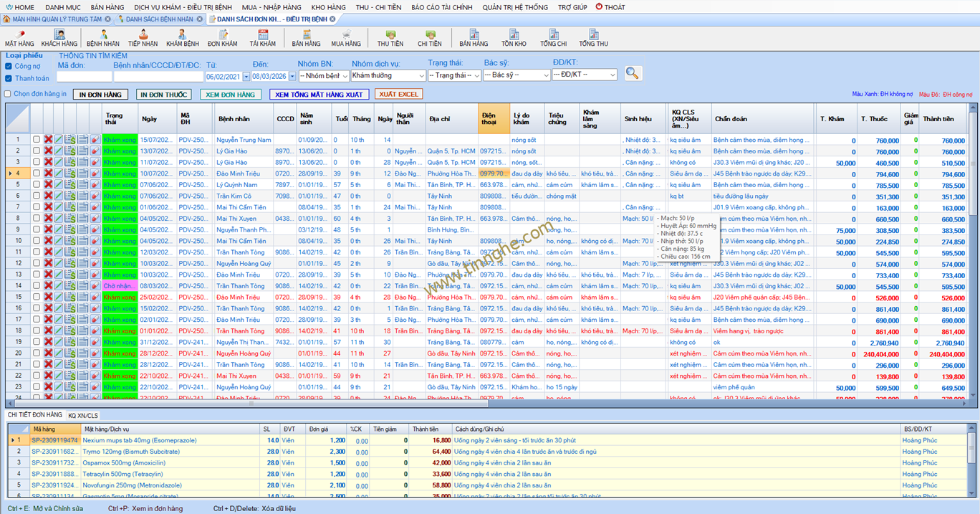Delete row 1 using red X icon
Viewport: 980px width, 514px height.
[x=49, y=140]
